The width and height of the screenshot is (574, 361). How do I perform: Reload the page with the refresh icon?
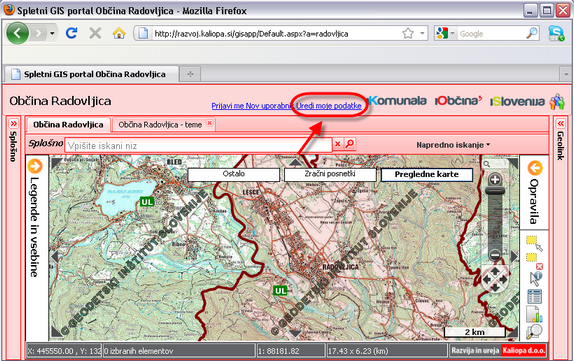pyautogui.click(x=71, y=33)
